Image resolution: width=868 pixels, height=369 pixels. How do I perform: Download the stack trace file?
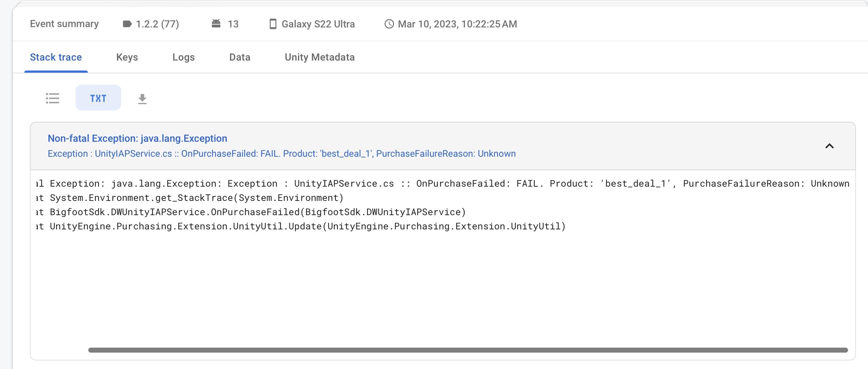click(x=142, y=99)
